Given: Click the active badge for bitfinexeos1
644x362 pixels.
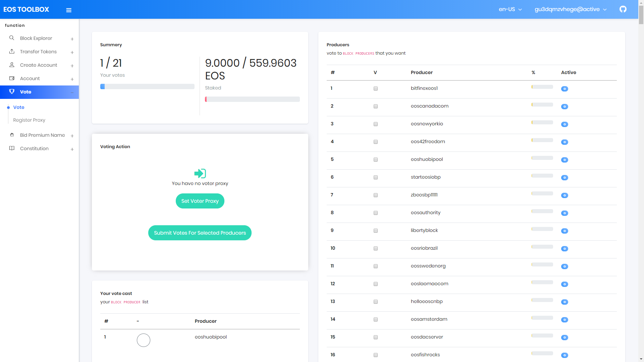Looking at the screenshot, I should [x=565, y=89].
